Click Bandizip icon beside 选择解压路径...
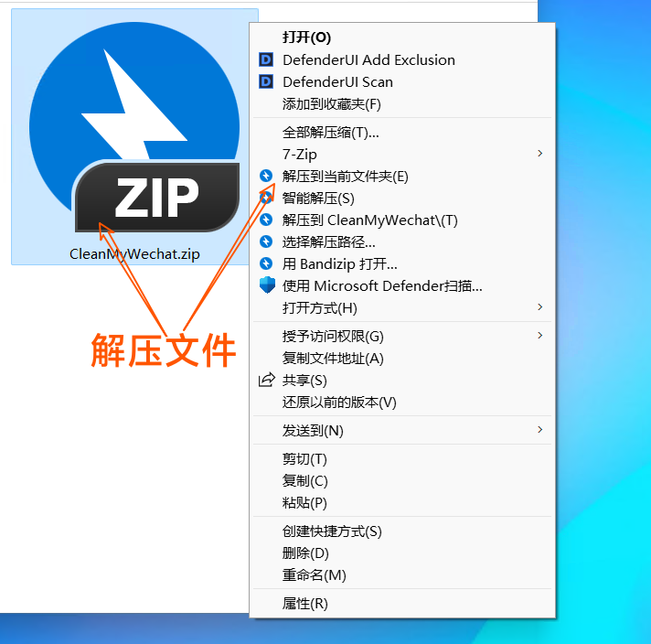Screen dimensions: 651x644 coord(266,241)
